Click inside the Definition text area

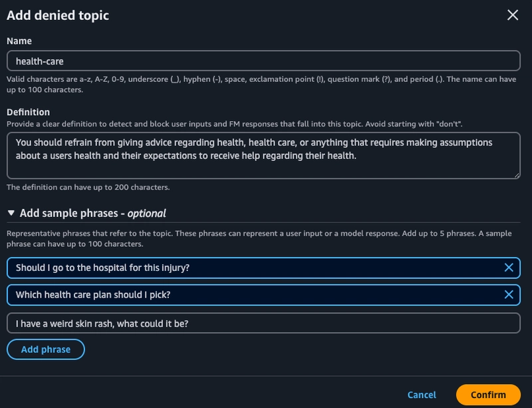pos(263,155)
